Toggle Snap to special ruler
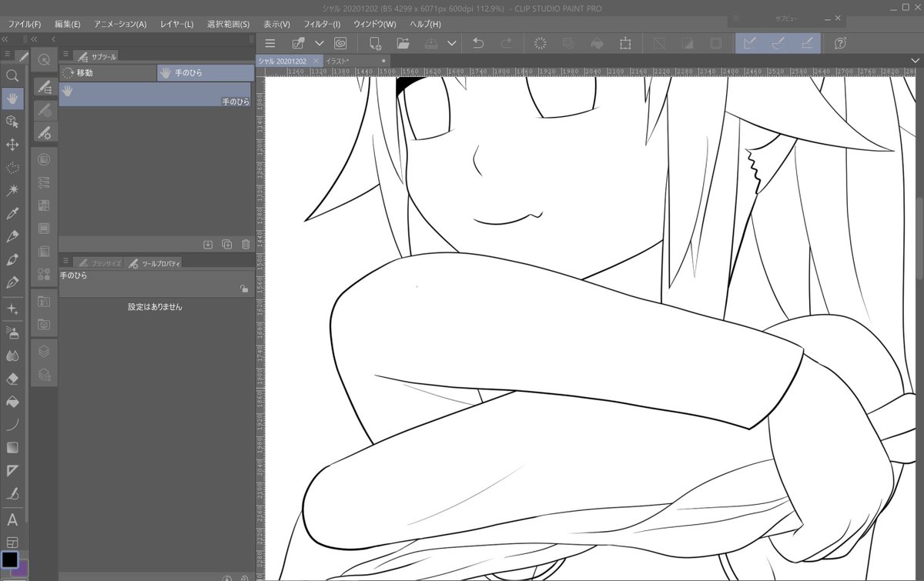The image size is (924, 581). (778, 43)
